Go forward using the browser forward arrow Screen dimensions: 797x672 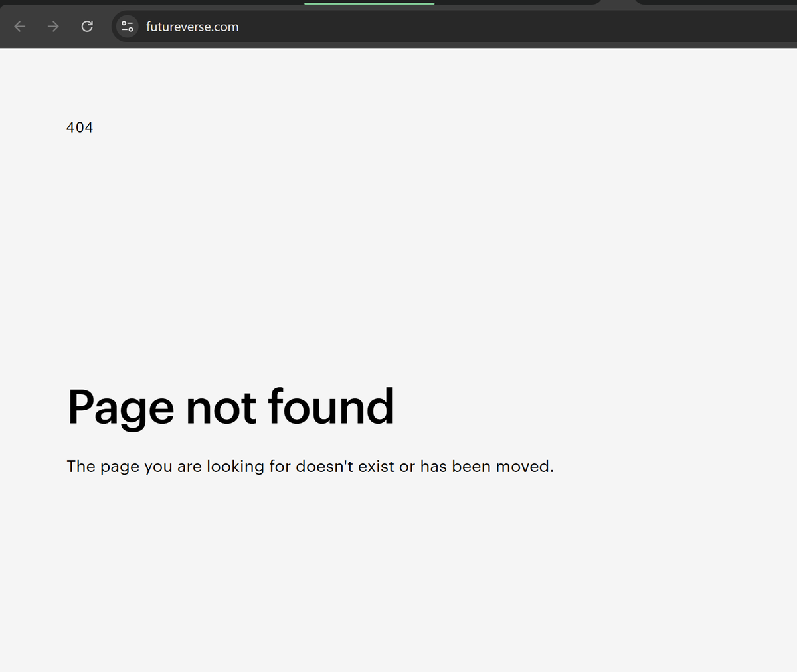point(53,27)
